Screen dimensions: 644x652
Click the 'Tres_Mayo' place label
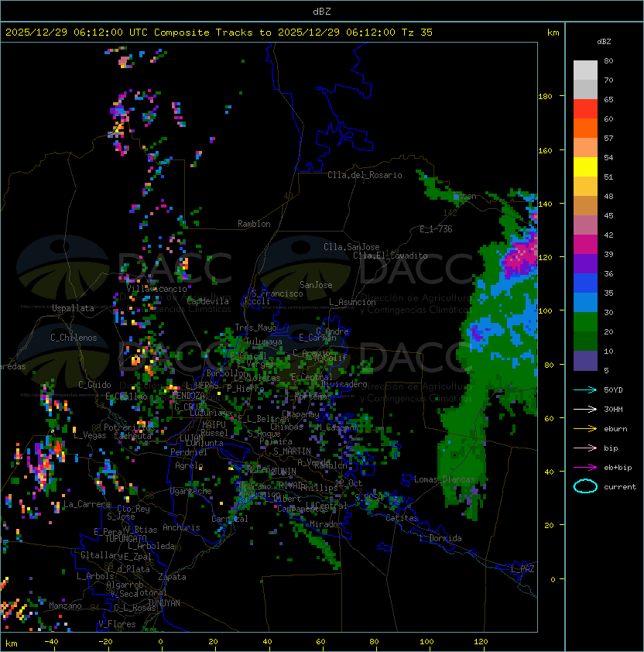coord(255,328)
